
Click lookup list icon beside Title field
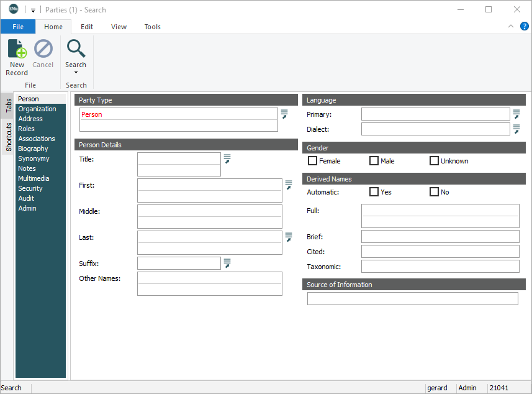[227, 158]
